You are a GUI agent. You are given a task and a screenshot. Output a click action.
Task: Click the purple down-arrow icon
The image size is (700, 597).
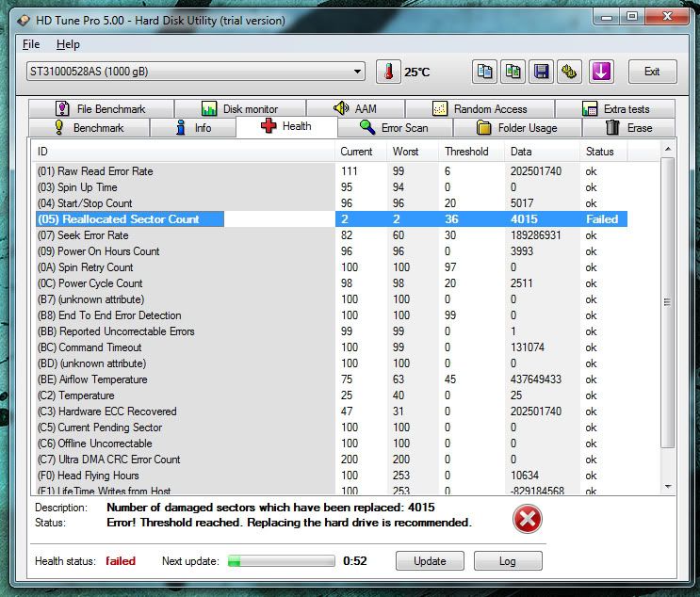(602, 72)
